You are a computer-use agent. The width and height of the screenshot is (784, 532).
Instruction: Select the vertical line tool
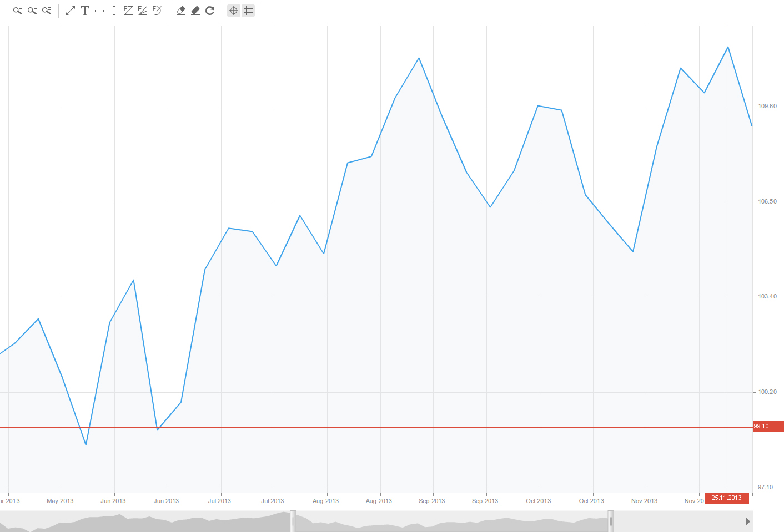coord(113,10)
